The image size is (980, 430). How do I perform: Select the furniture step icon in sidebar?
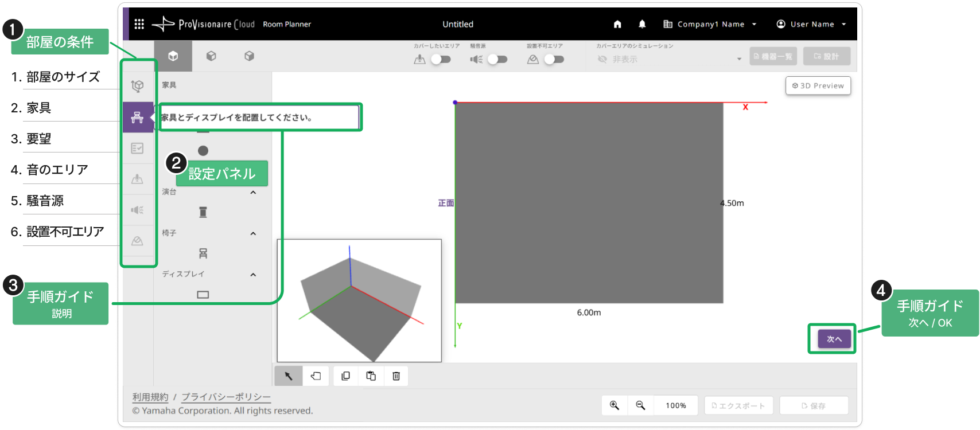(x=138, y=118)
